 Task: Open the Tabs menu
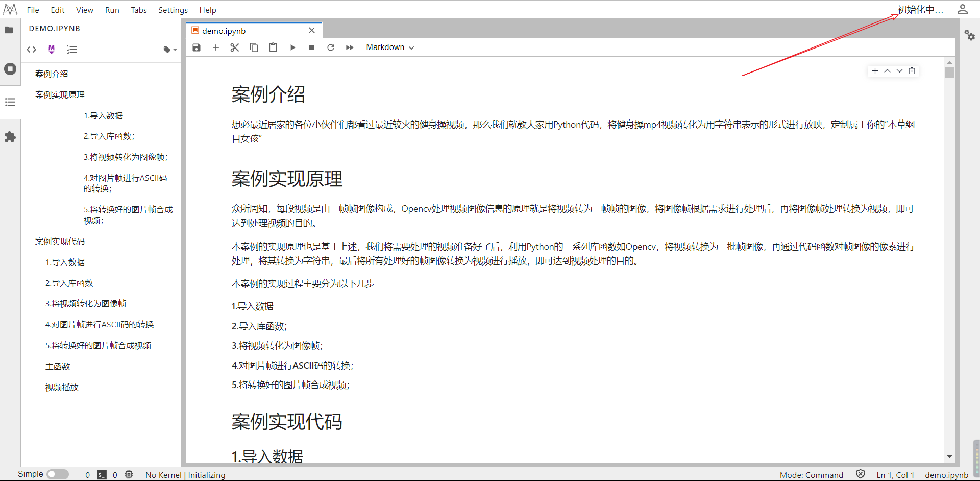[139, 10]
